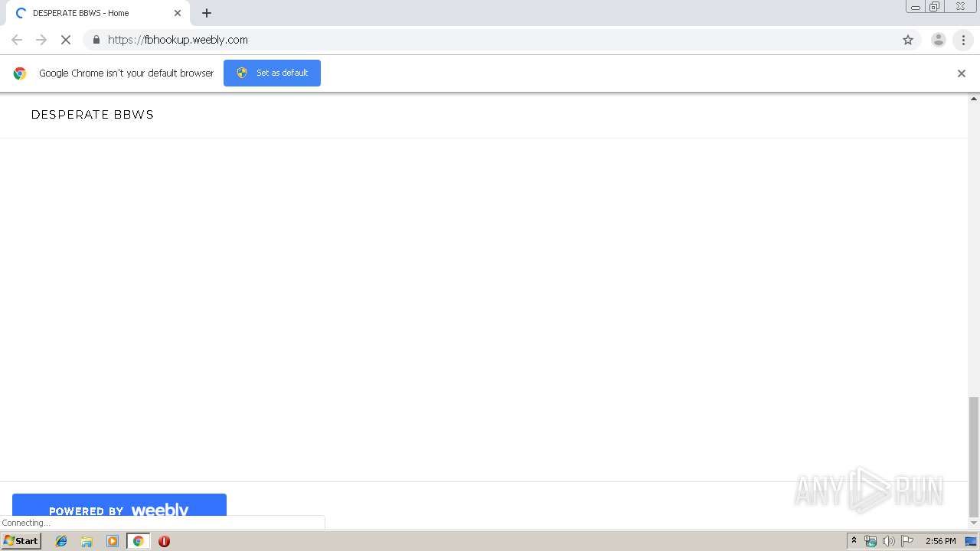Open the Chrome three-dot menu
Image resolution: width=980 pixels, height=551 pixels.
point(963,40)
